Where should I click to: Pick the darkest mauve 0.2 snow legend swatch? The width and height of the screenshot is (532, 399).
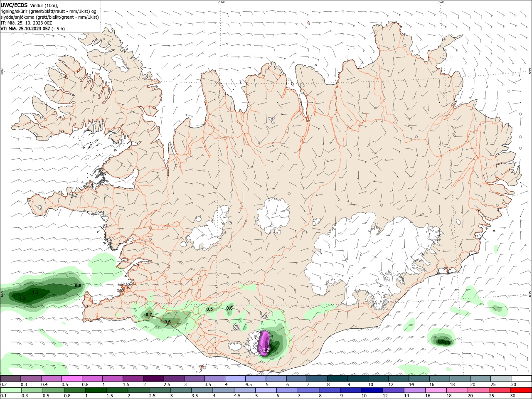pyautogui.click(x=10, y=379)
